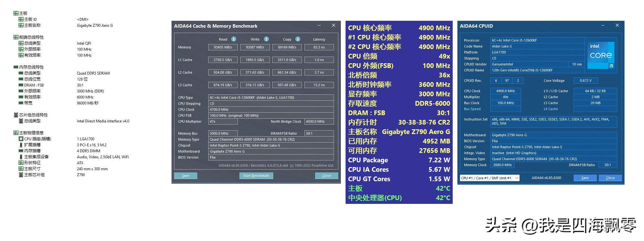
Task: Click Save button in CPUID window
Action: tap(585, 178)
